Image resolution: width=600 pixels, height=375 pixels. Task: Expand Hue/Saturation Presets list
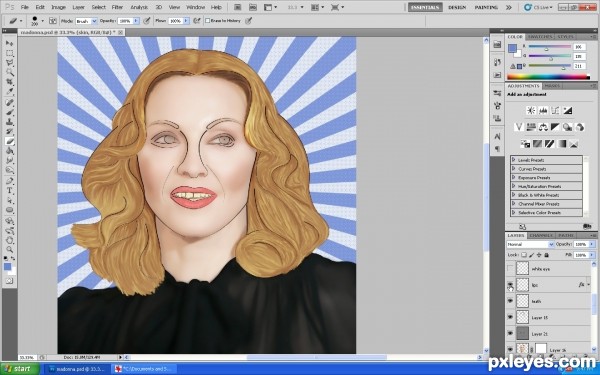(x=514, y=186)
